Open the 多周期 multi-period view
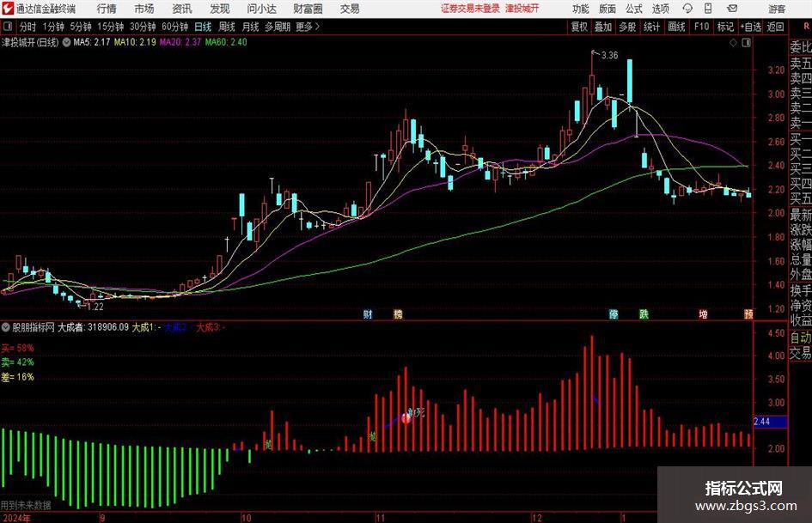 (277, 27)
